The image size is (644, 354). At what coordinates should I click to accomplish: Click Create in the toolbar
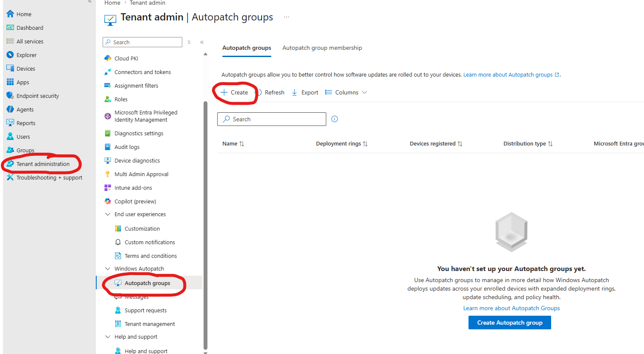click(x=234, y=92)
